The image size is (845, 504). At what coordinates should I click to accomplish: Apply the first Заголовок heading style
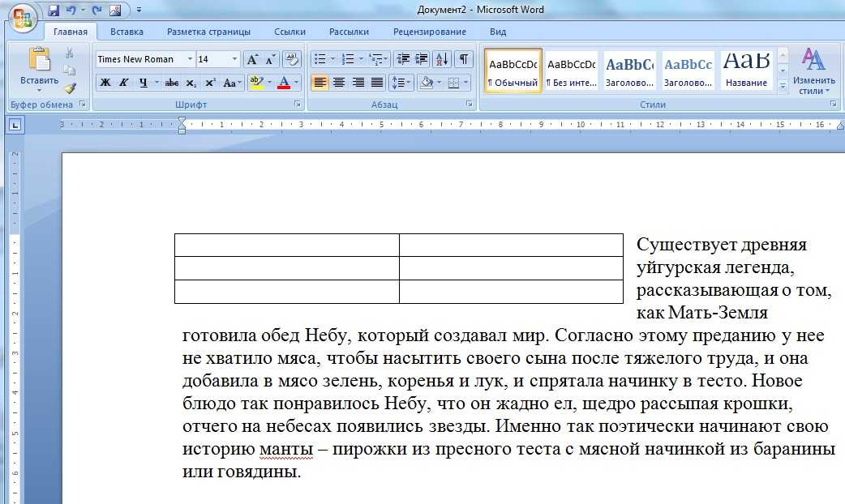click(x=629, y=71)
